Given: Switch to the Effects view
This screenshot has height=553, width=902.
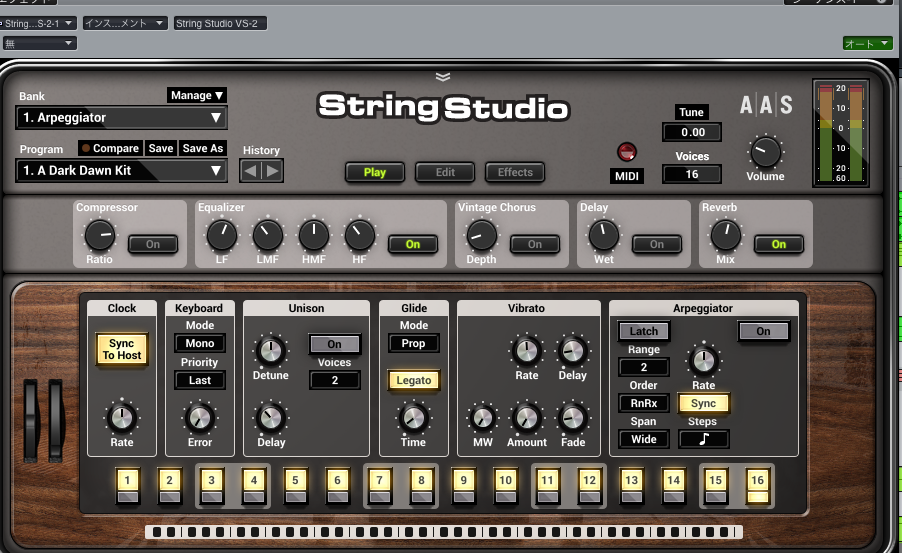Looking at the screenshot, I should pos(515,172).
